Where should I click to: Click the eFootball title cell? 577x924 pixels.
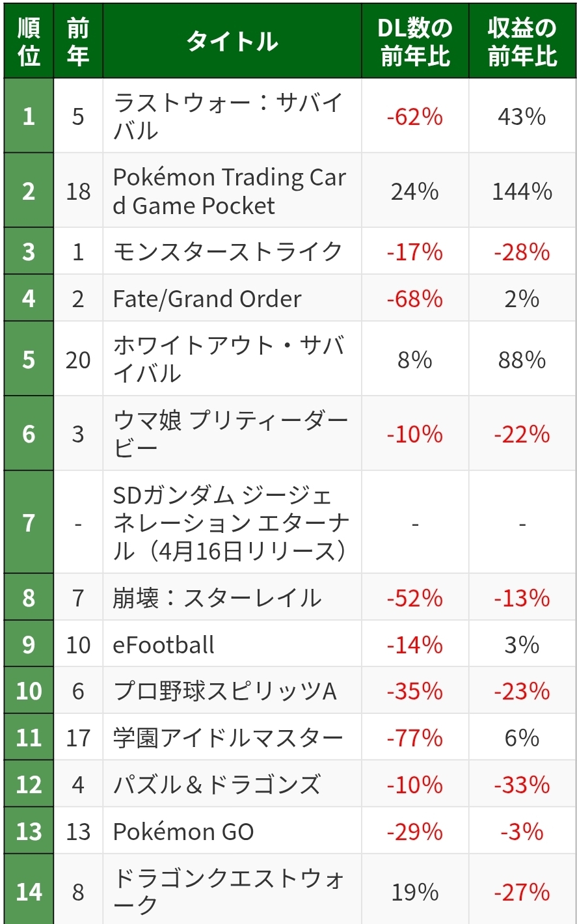pos(163,645)
